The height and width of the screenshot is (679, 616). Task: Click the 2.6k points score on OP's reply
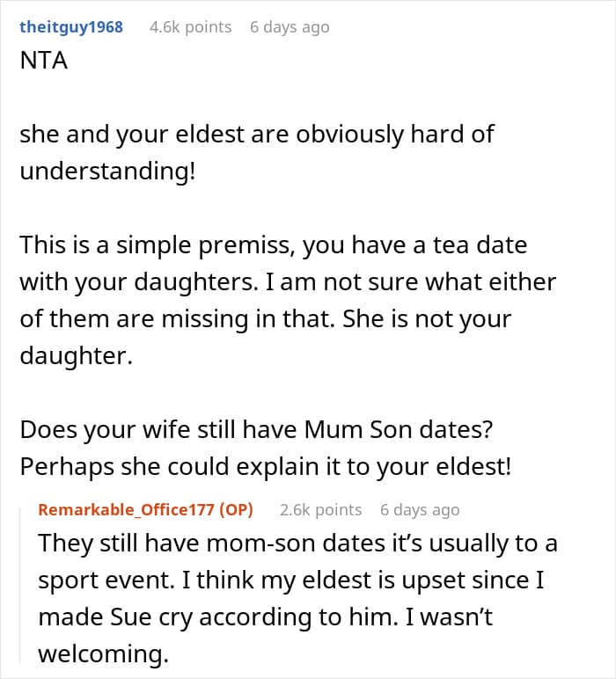click(x=320, y=509)
